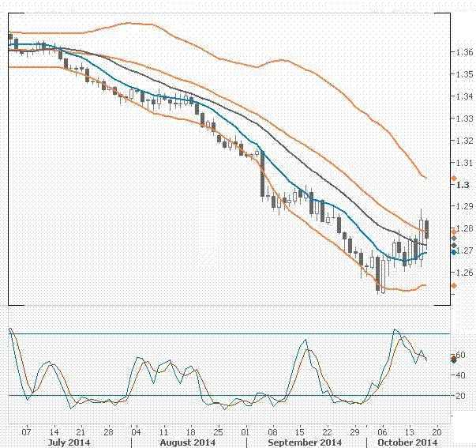
Task: Click the bold 1.3 price level label
Action: point(463,185)
